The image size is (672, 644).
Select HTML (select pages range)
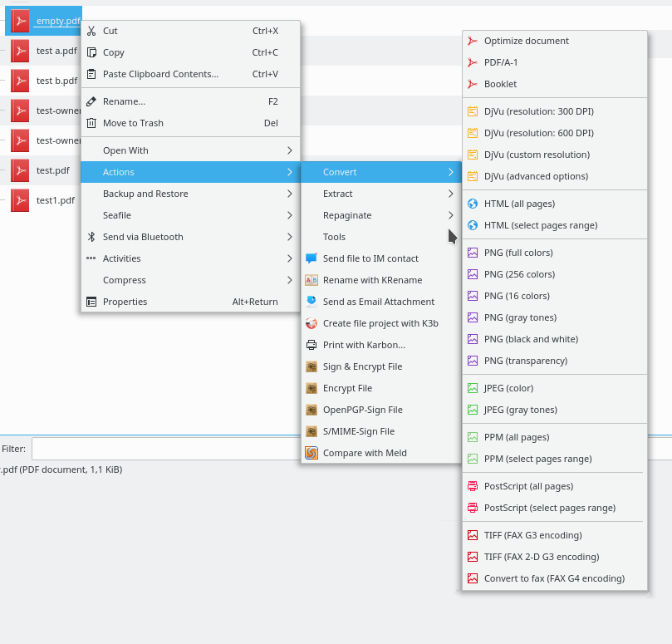click(x=555, y=225)
